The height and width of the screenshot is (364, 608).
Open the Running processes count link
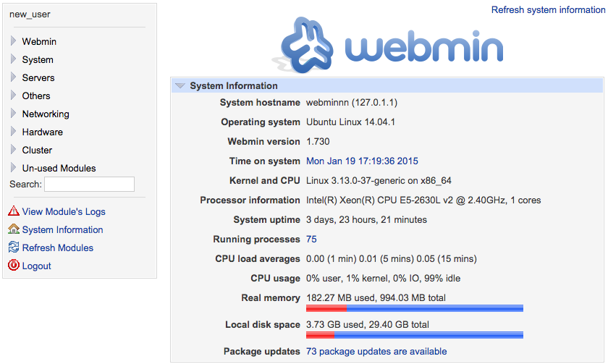click(311, 240)
